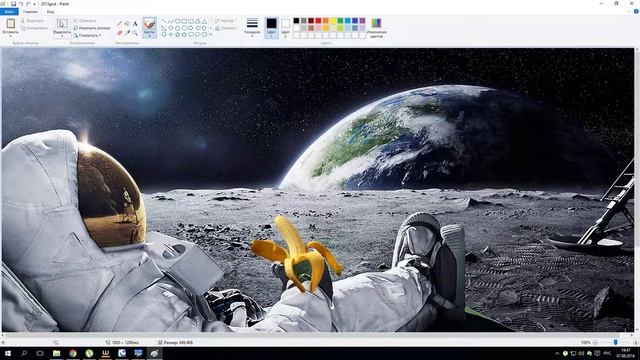Click the Undo arrow in title bar

[x=21, y=4]
